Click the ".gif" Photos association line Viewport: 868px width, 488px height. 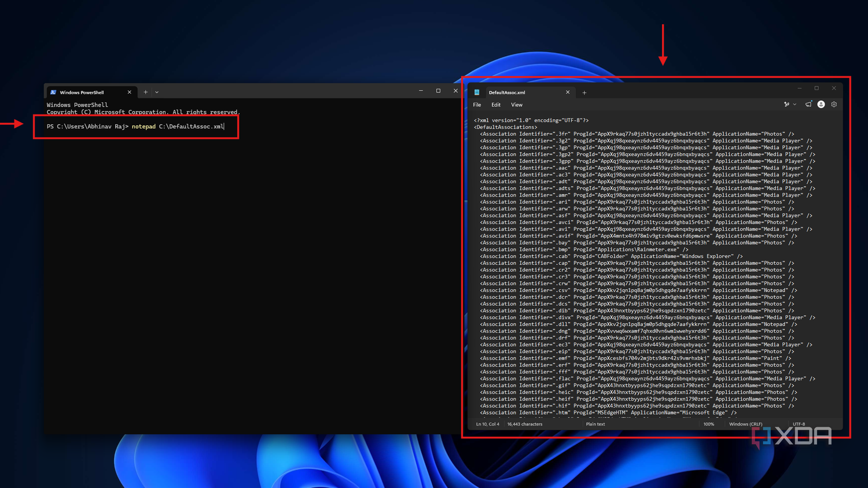coord(637,386)
